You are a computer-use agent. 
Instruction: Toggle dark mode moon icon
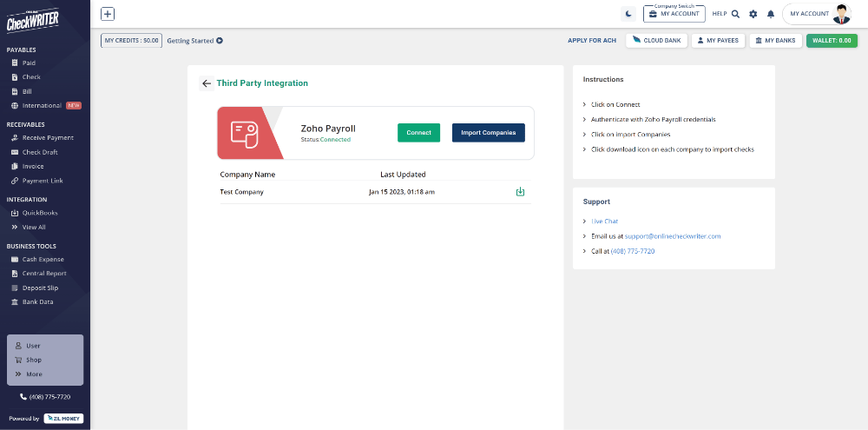(628, 14)
